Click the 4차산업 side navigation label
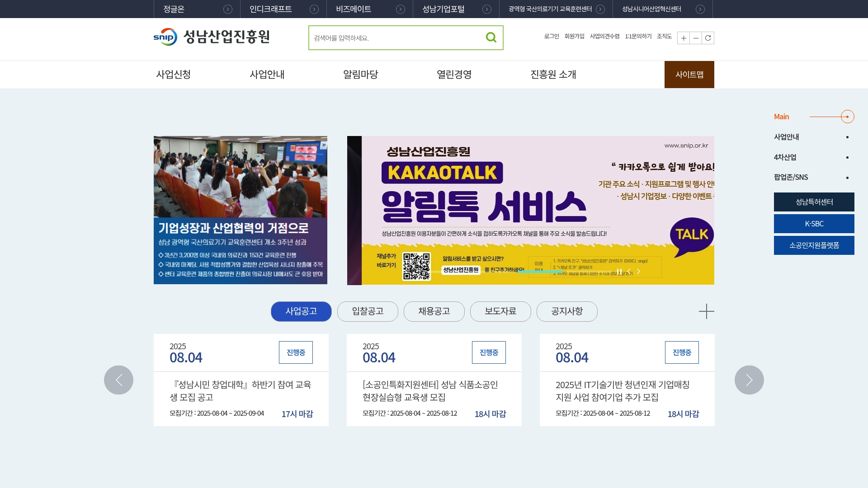Screen dimensions: 868x488 (785, 157)
